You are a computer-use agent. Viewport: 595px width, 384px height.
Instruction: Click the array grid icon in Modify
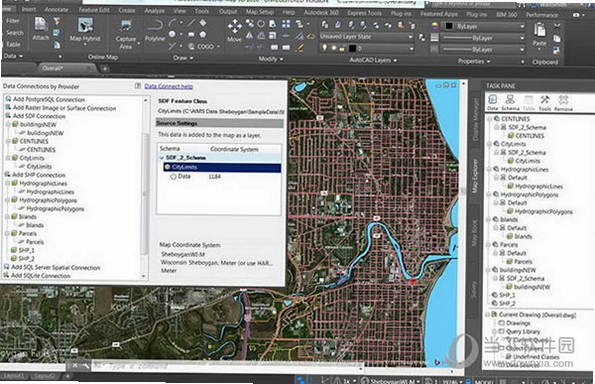click(x=286, y=24)
